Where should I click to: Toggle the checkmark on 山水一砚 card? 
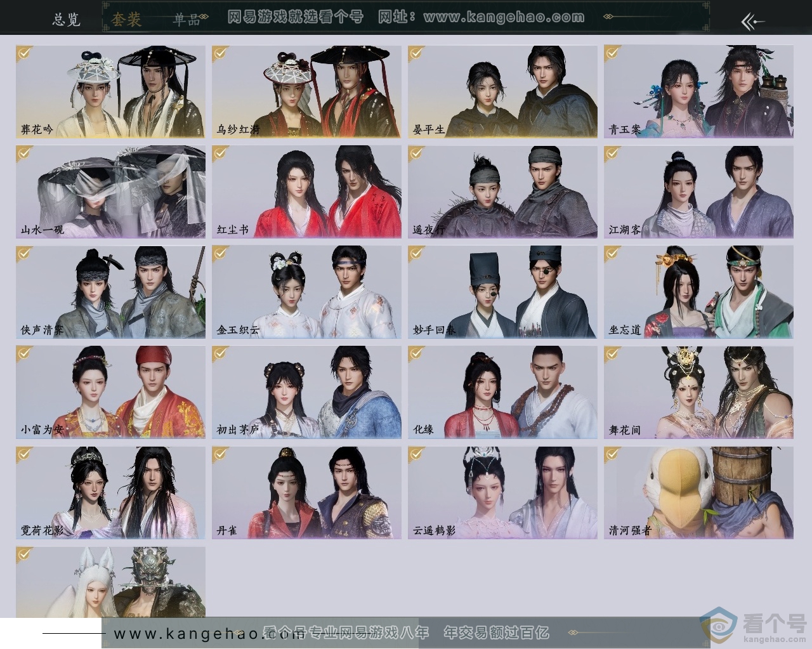25,153
